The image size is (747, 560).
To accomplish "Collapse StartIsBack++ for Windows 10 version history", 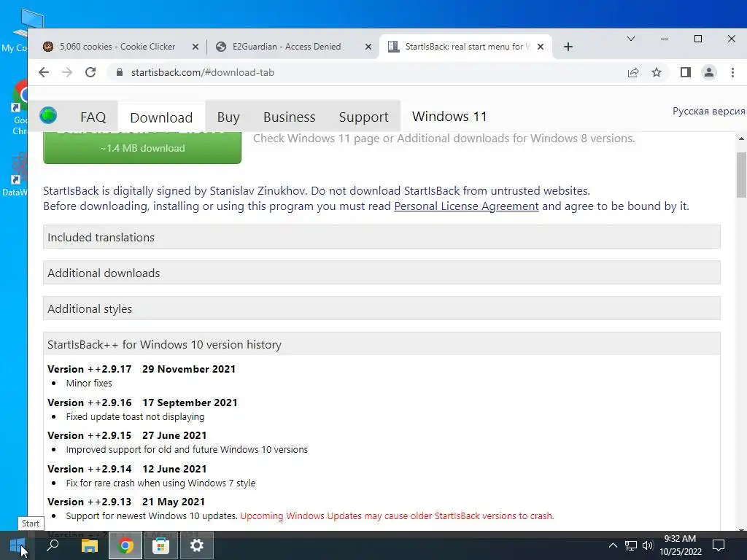I will [382, 344].
